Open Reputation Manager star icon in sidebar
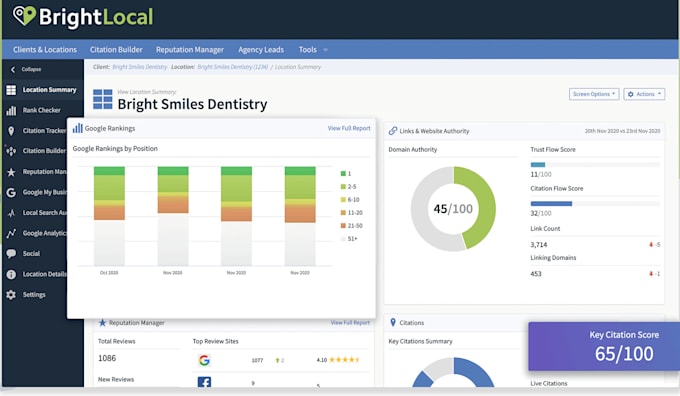Screen dimensions: 680x396 (11, 172)
